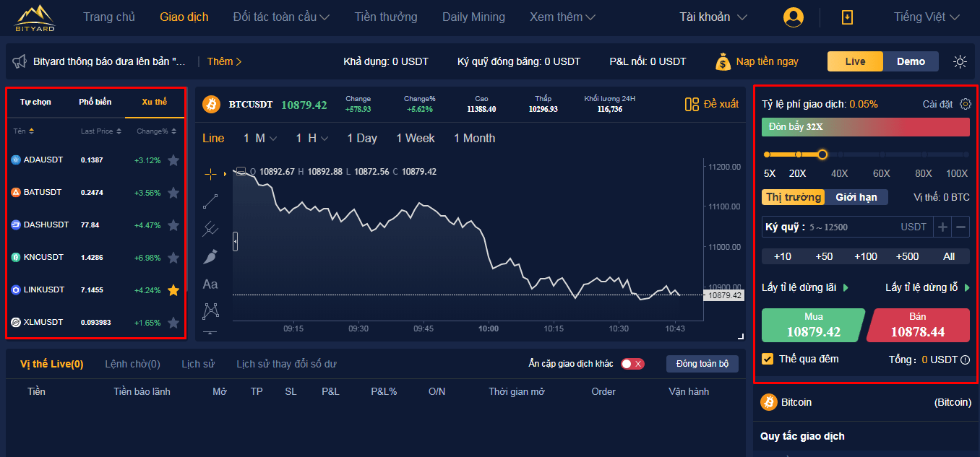Image resolution: width=980 pixels, height=457 pixels.
Task: Open fee settings via the gear icon
Action: [x=966, y=103]
